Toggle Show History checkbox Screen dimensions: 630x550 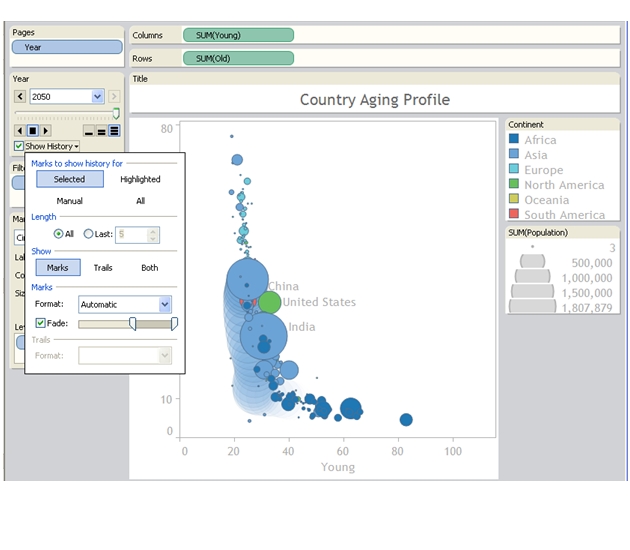click(x=18, y=146)
